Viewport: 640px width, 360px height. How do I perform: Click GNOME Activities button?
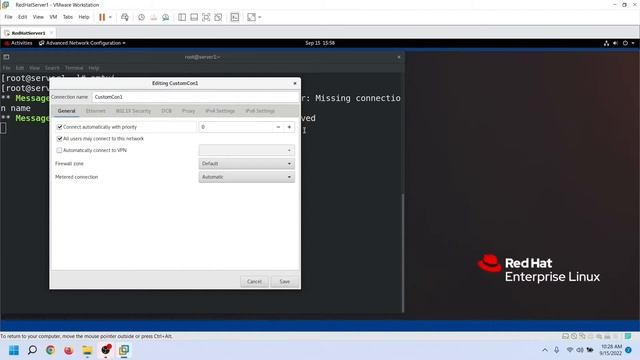click(18, 43)
